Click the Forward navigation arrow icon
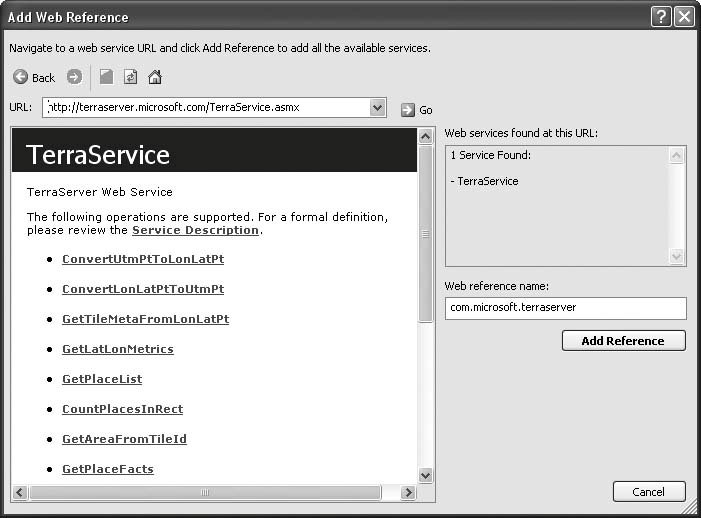Image resolution: width=701 pixels, height=518 pixels. pyautogui.click(x=74, y=77)
